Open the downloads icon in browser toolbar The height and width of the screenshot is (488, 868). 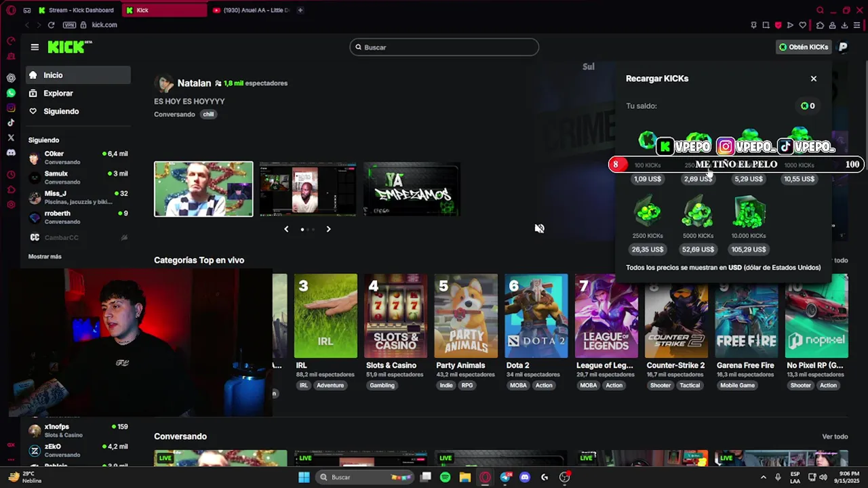pyautogui.click(x=844, y=25)
